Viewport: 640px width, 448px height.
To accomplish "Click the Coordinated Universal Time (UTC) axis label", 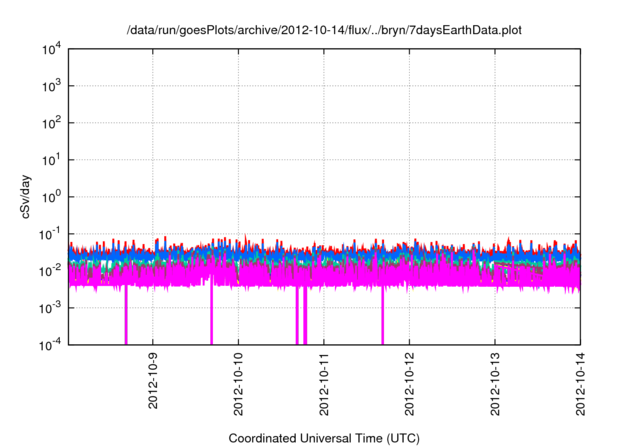I will 323,438.
